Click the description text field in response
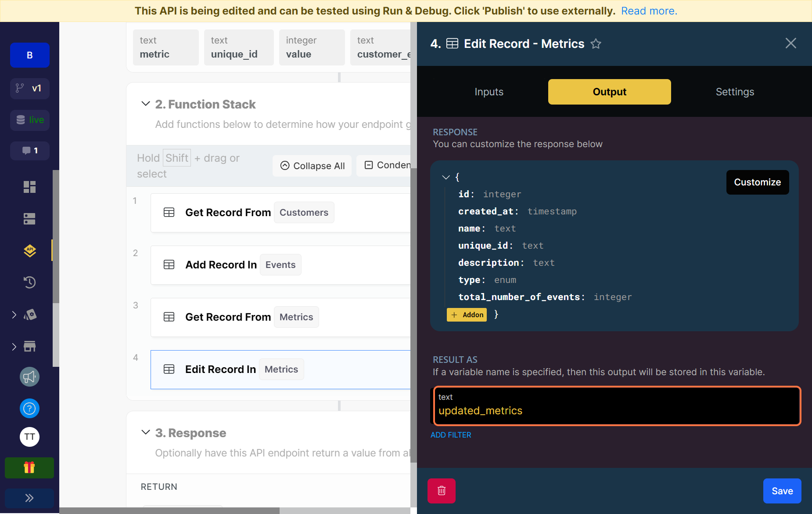 [507, 263]
